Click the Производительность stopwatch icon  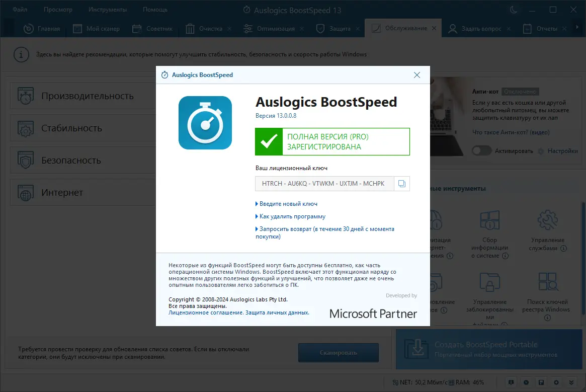(x=26, y=96)
